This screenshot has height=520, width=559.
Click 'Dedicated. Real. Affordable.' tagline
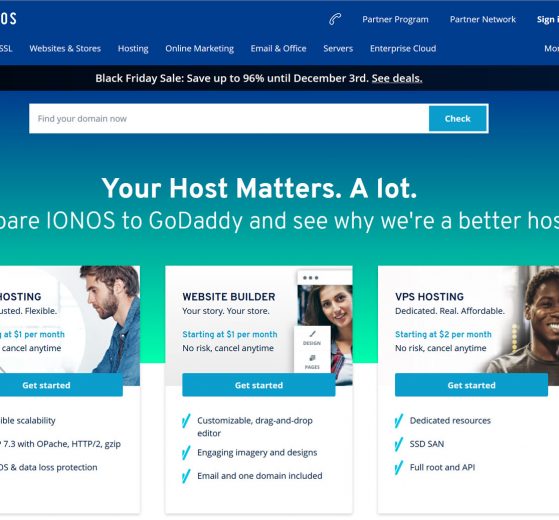point(450,311)
